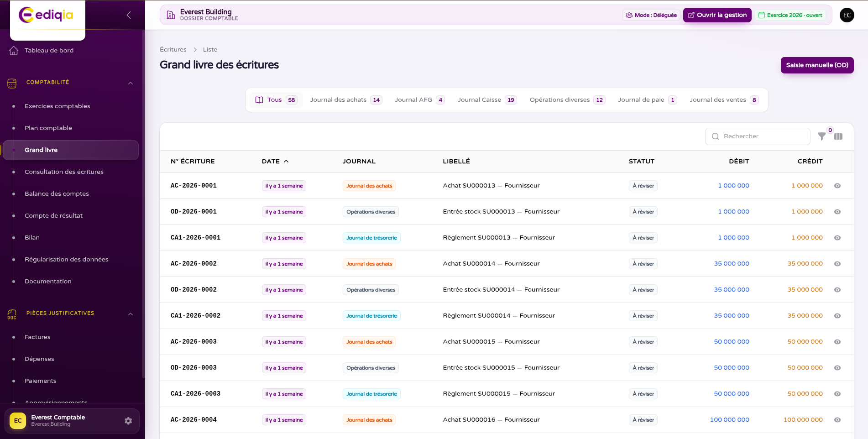Collapse the sidebar with the arrow icon

tap(129, 15)
